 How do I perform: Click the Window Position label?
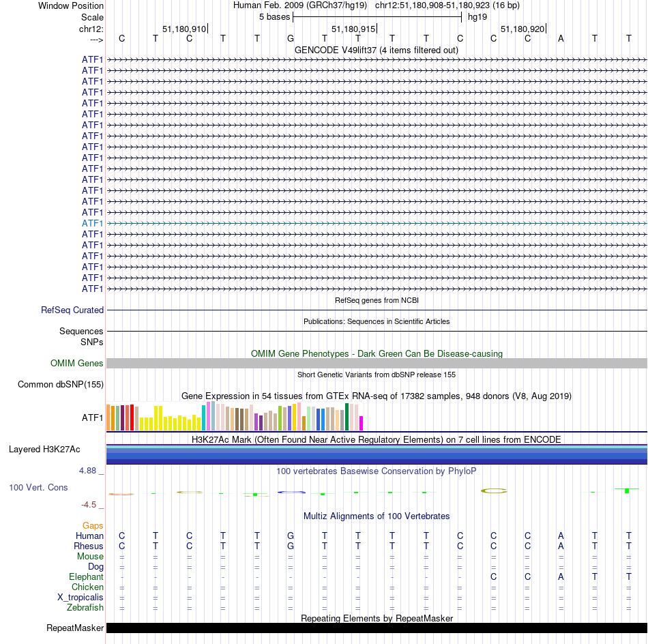pos(71,5)
